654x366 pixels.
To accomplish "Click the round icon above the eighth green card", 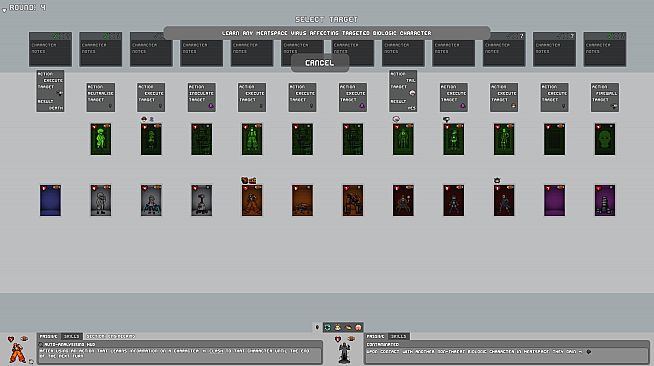I will [396, 119].
